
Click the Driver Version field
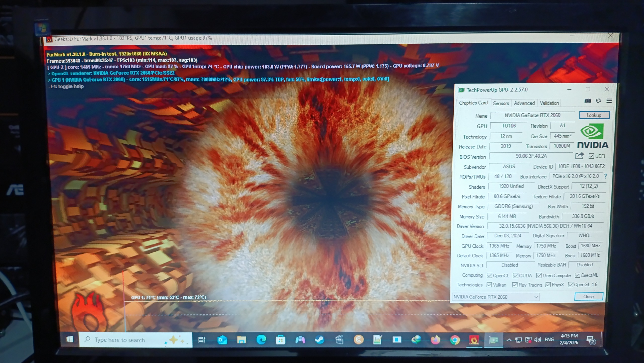tap(545, 226)
